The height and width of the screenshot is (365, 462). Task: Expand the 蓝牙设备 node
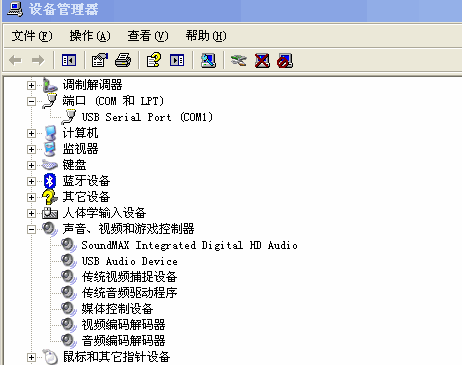point(31,181)
